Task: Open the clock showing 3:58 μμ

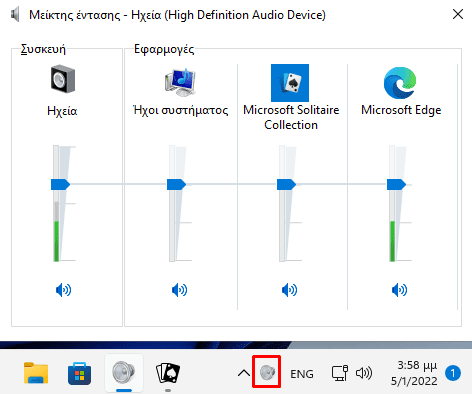Action: 414,373
